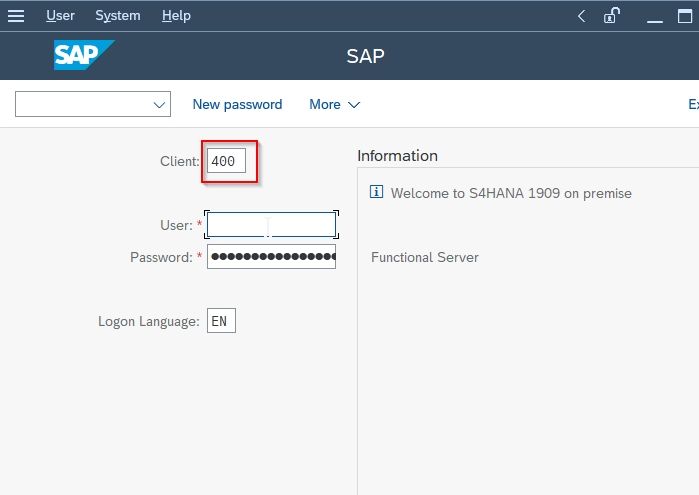The image size is (699, 495).
Task: Click the 'Welcome to S4HANA 1909 on premise' text
Action: pos(511,193)
